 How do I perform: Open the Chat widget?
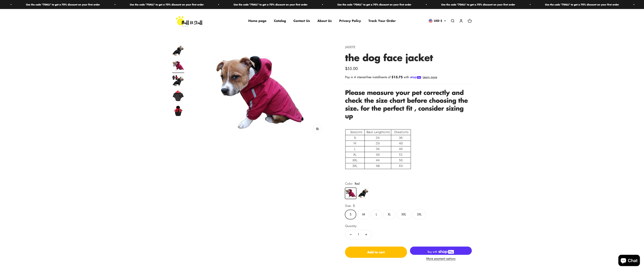click(x=629, y=260)
